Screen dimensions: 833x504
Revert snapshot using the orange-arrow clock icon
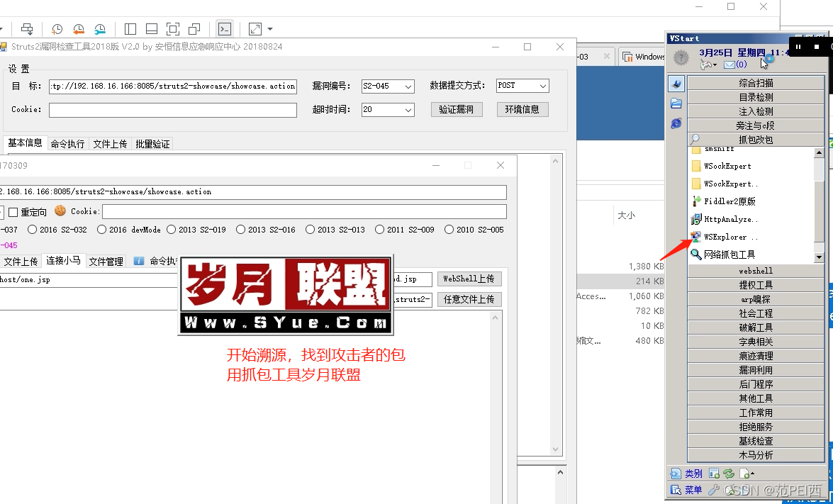78,28
